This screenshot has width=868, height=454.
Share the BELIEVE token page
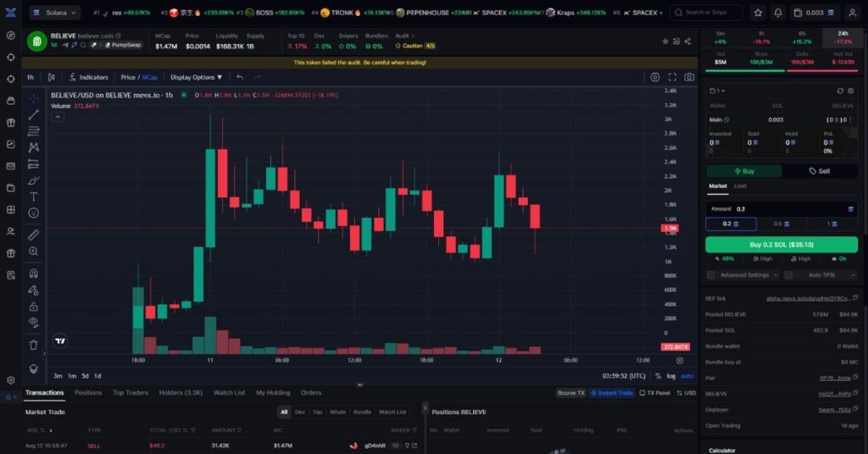[687, 42]
